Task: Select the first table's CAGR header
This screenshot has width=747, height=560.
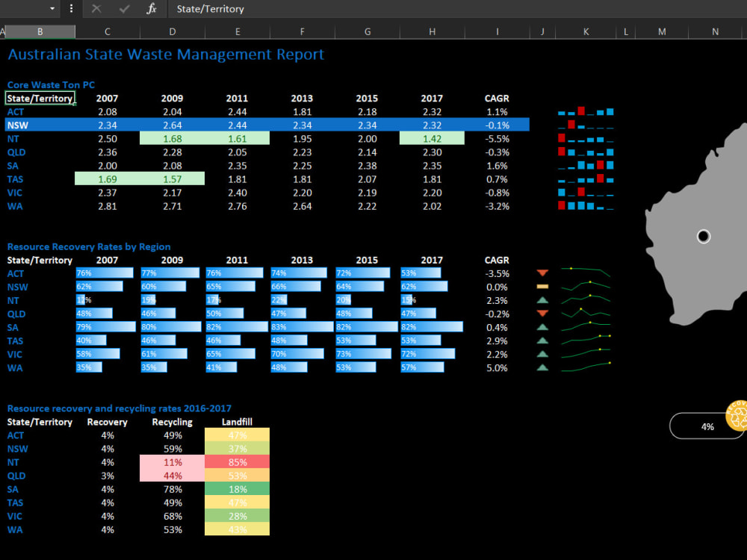Action: (497, 98)
